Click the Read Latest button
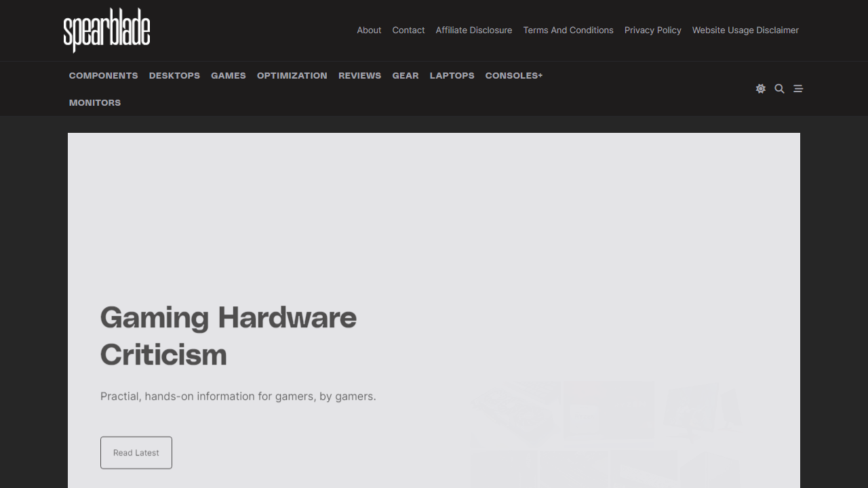The image size is (868, 488). click(x=136, y=452)
